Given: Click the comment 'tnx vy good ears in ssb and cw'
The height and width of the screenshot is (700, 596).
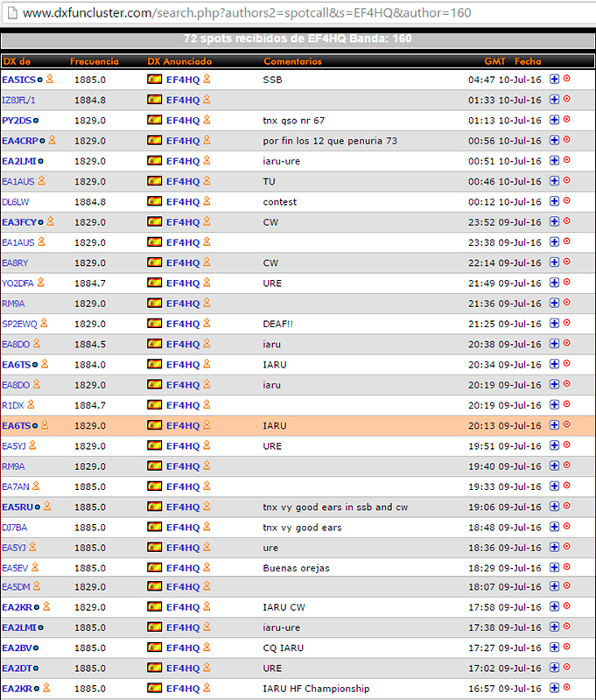Looking at the screenshot, I should pyautogui.click(x=335, y=507).
